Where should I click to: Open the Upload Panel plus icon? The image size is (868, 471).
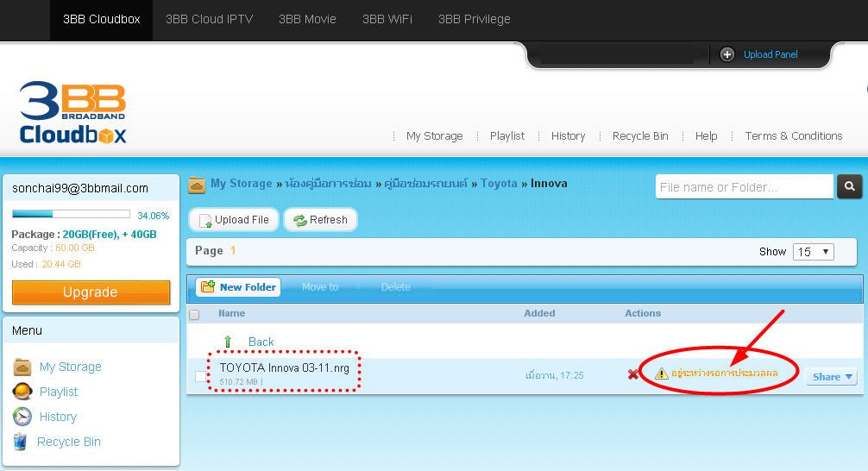click(726, 54)
